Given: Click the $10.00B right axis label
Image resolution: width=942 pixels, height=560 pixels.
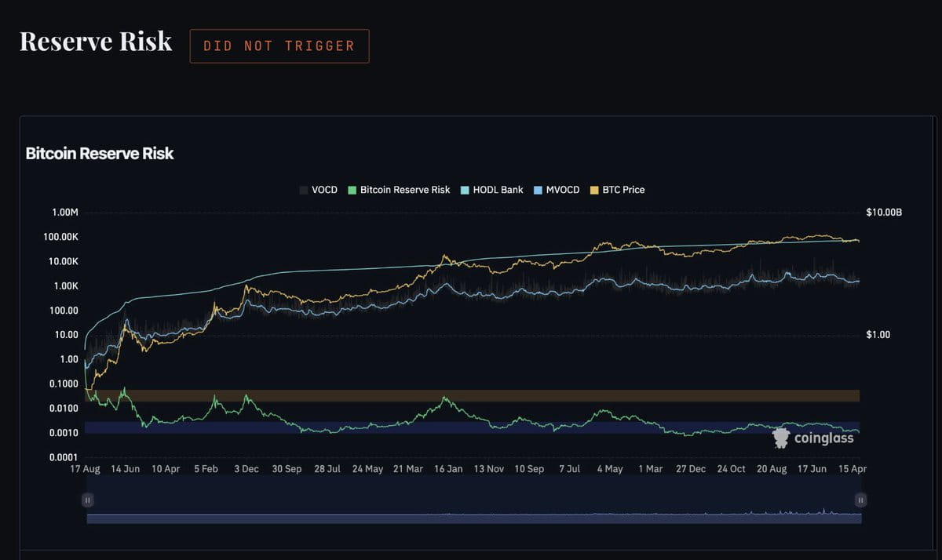Looking at the screenshot, I should [885, 213].
